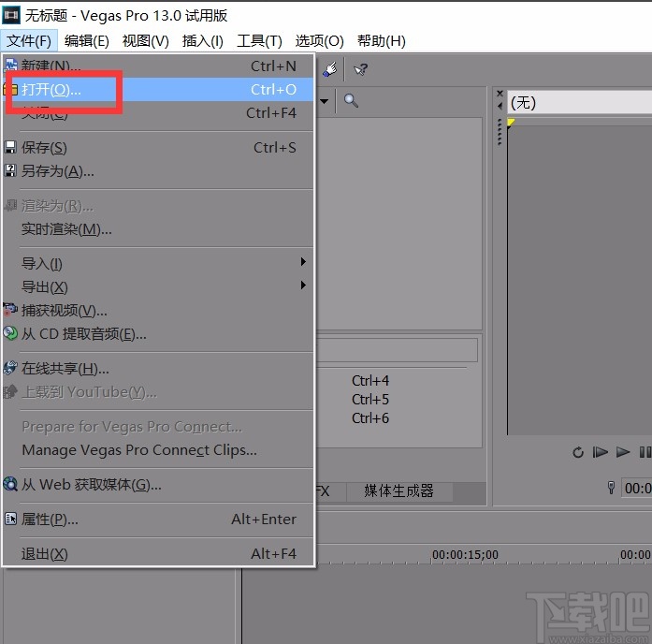
Task: Open the 视图(V) menu
Action: pyautogui.click(x=146, y=41)
